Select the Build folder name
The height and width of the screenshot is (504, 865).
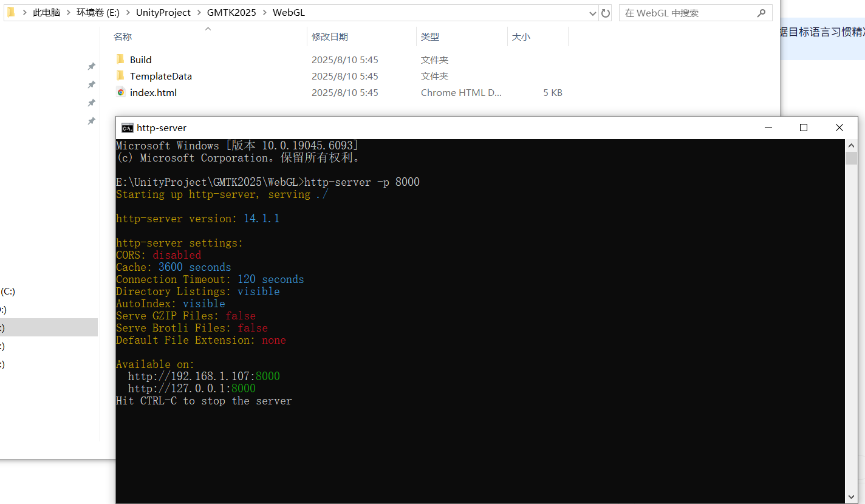click(141, 60)
